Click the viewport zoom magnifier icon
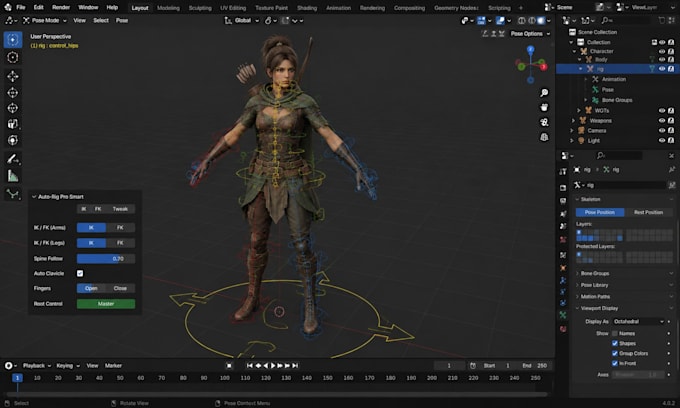The height and width of the screenshot is (408, 680). (x=544, y=93)
